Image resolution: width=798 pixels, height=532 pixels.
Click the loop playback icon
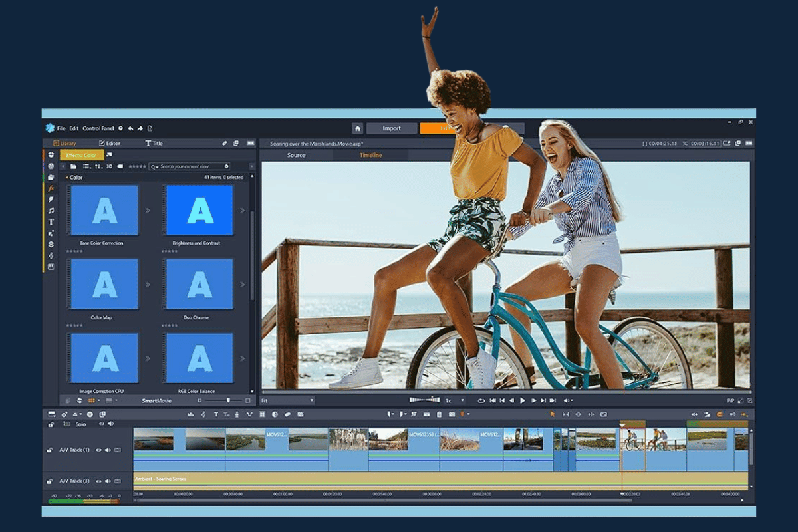click(x=481, y=400)
